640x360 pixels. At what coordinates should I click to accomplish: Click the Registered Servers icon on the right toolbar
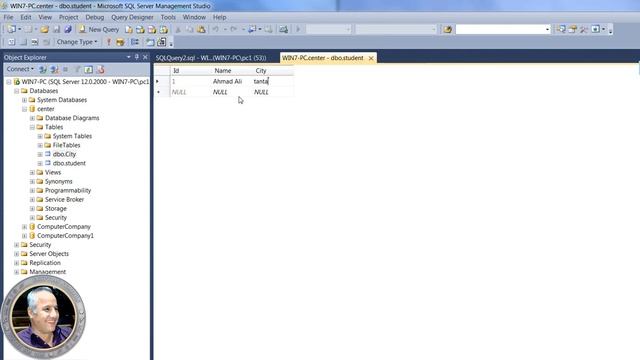pyautogui.click(x=561, y=29)
